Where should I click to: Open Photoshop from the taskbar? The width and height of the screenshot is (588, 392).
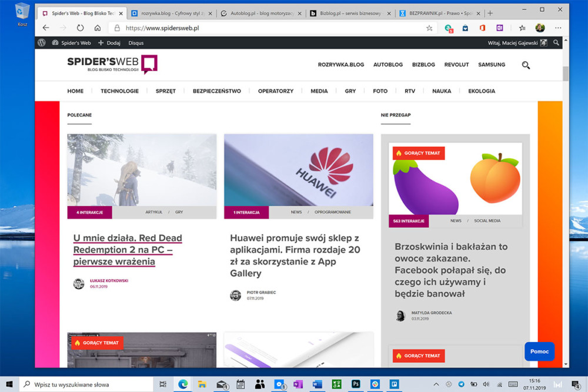click(x=356, y=384)
